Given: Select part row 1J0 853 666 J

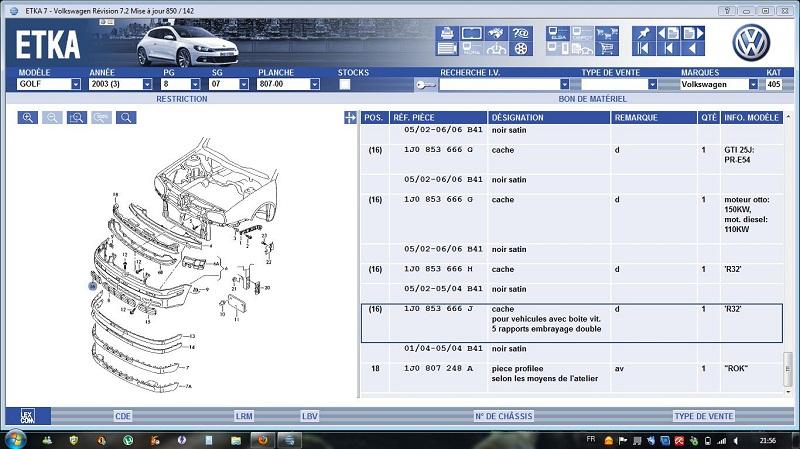Looking at the screenshot, I should (571, 323).
